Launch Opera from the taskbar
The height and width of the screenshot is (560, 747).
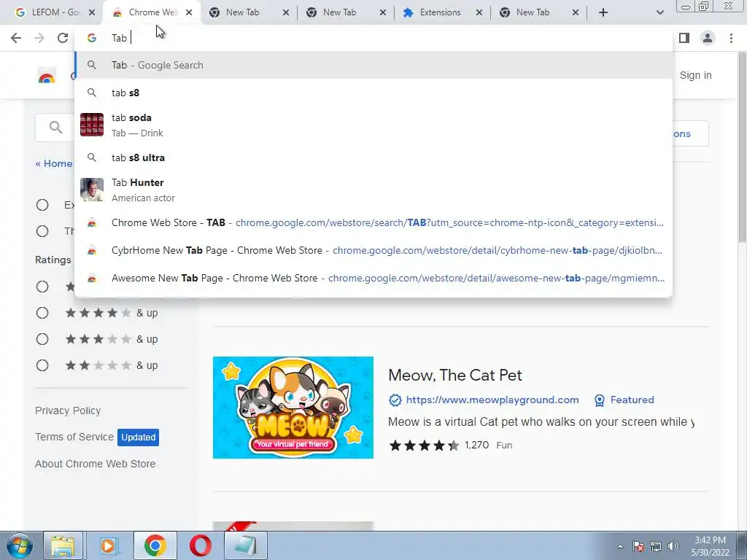click(x=201, y=545)
